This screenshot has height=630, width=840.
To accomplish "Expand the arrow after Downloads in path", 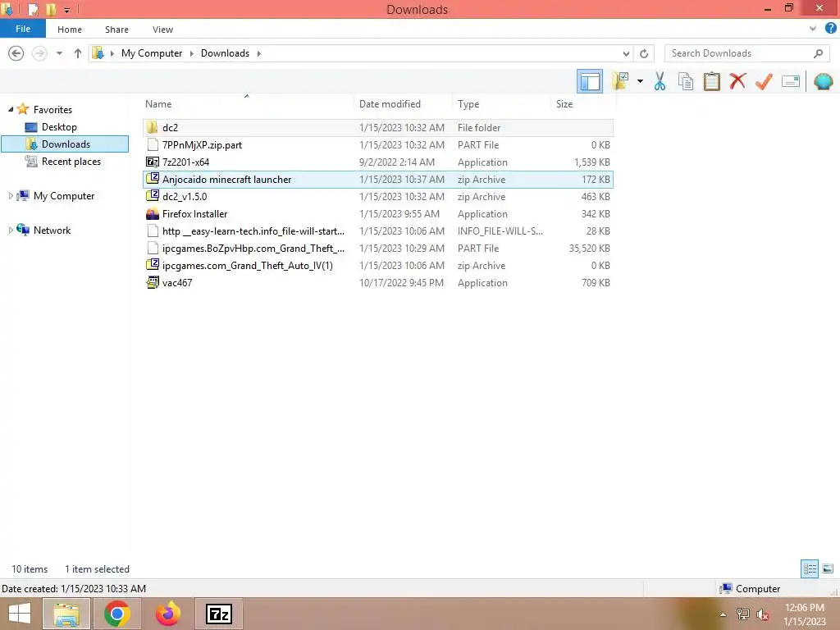I will tap(258, 53).
